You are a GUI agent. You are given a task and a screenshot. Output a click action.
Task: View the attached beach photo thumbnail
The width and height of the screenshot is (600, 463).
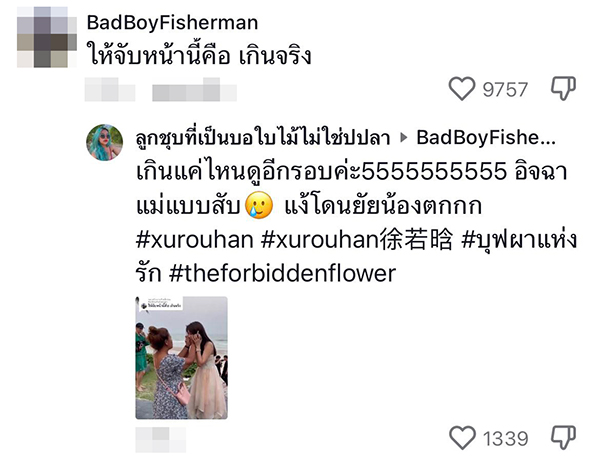(181, 358)
